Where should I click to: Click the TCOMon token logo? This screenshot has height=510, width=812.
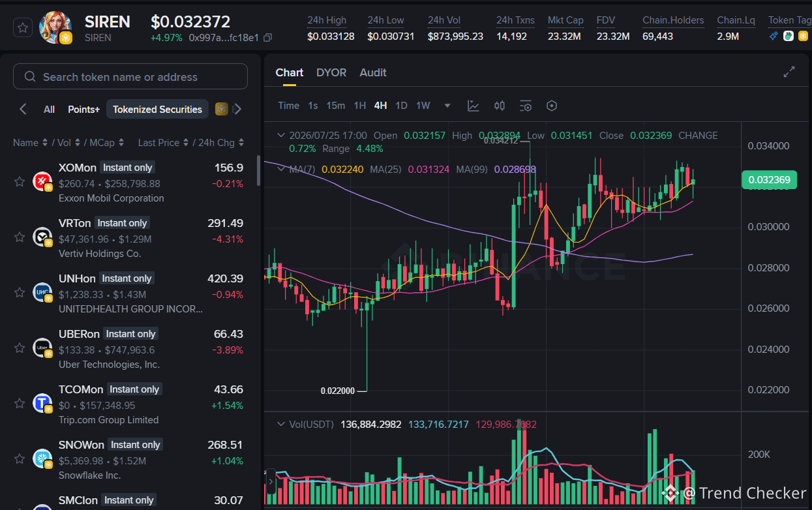(x=42, y=403)
